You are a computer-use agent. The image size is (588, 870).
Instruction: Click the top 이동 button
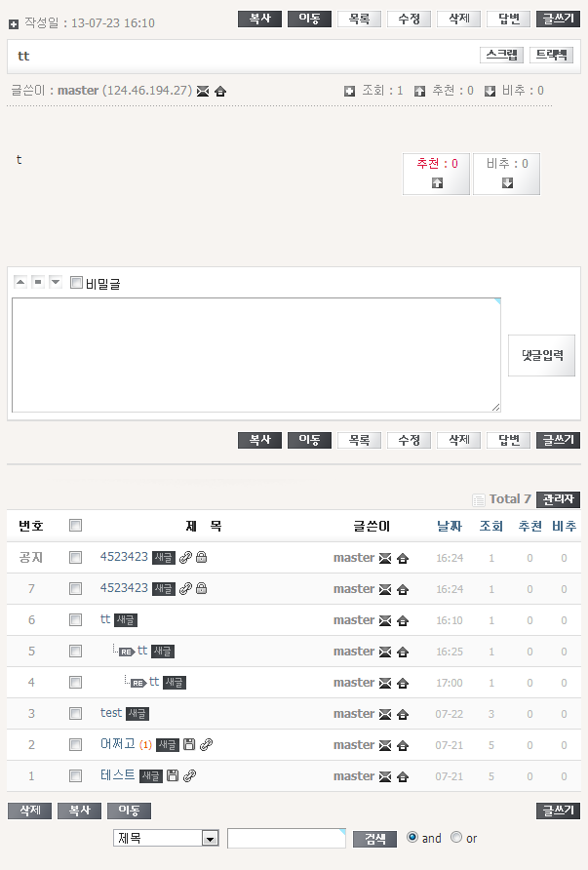point(309,19)
